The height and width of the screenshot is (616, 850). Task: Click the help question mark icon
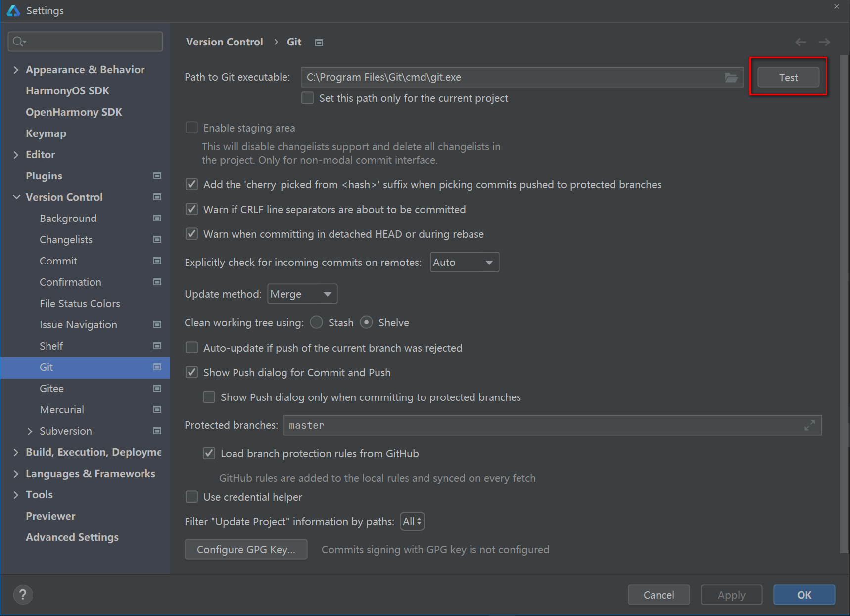click(23, 594)
